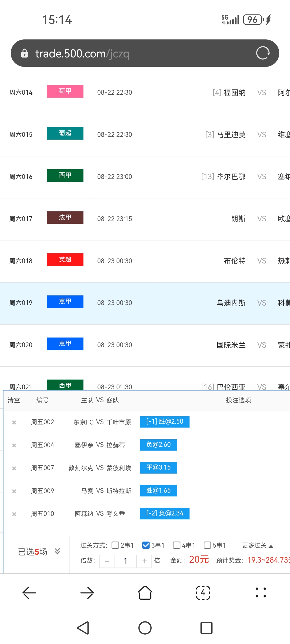The width and height of the screenshot is (290, 644).
Task: Open team 朗斯 in row 周六017
Action: [x=238, y=219]
